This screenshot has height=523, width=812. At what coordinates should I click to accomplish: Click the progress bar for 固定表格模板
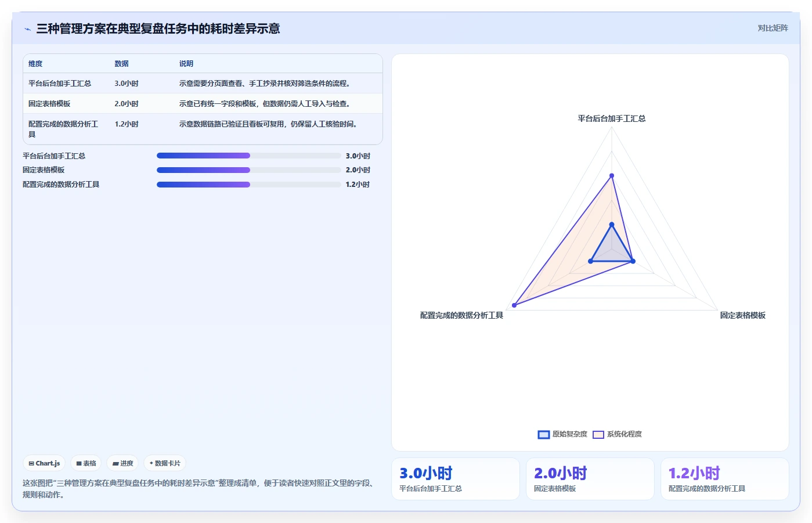(x=249, y=170)
